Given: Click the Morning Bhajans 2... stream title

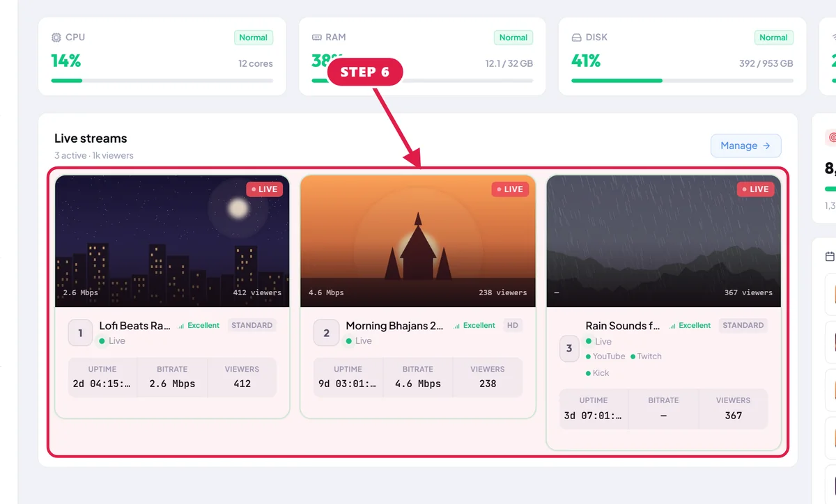Looking at the screenshot, I should pos(395,325).
